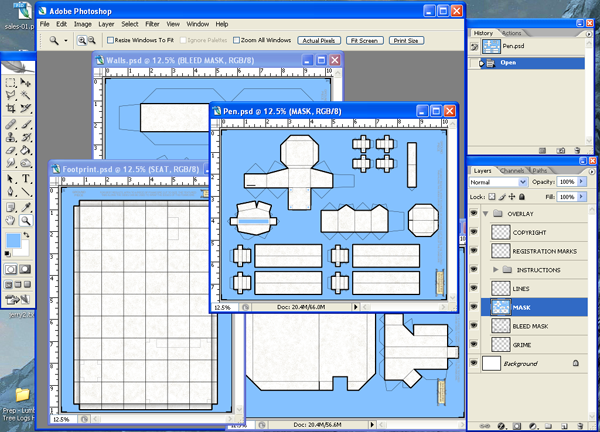This screenshot has height=432, width=600.
Task: Expand the INSTRUCTIONS layer group
Action: point(496,270)
